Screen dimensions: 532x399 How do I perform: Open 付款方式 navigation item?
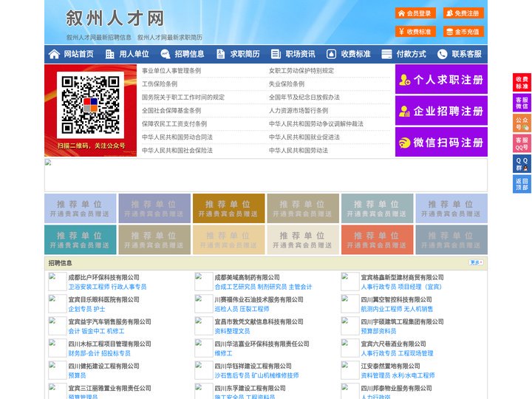(404, 54)
